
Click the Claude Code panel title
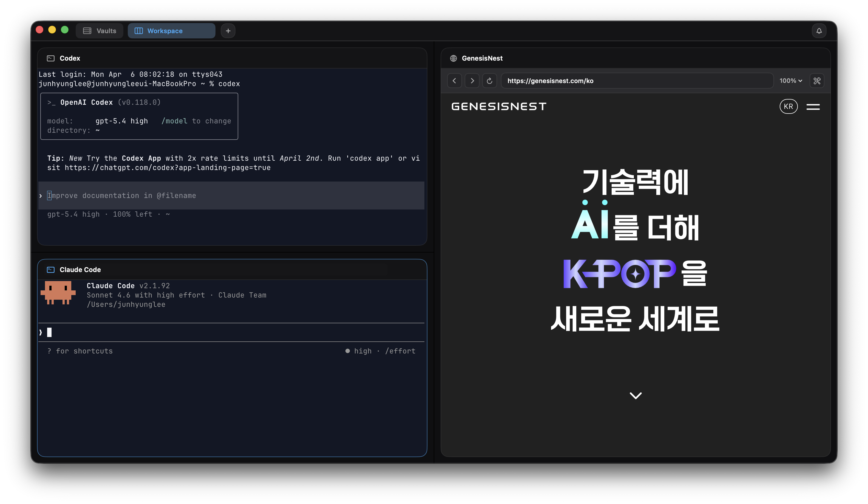pos(80,270)
